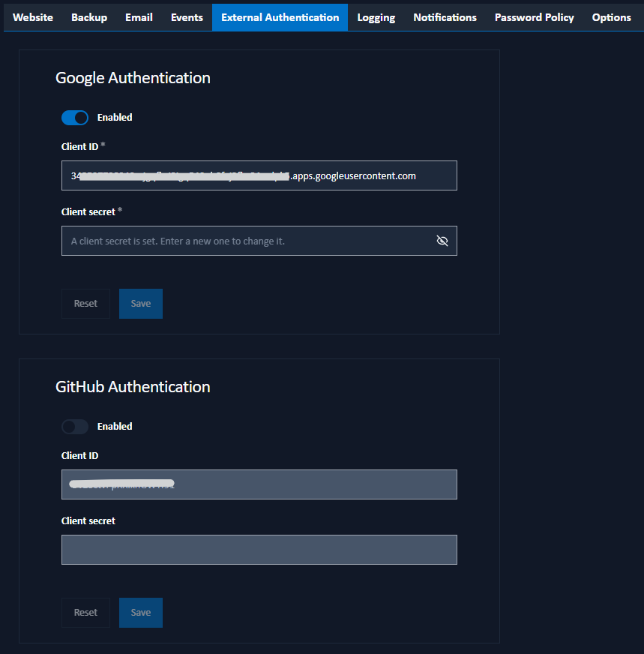
Task: Save the GitHub Authentication settings
Action: (141, 613)
